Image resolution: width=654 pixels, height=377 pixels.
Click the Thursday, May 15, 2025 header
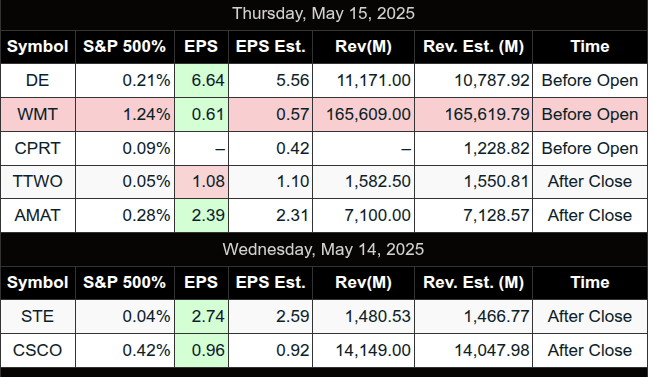(324, 14)
